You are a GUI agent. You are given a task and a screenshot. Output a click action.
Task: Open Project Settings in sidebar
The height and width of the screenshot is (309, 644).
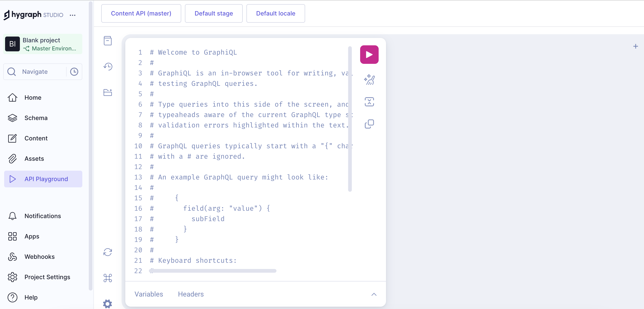[43, 277]
